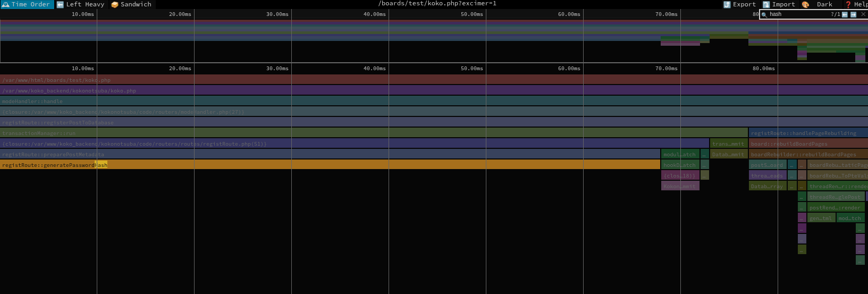Go to next search result arrow
This screenshot has height=294, width=868.
pos(853,14)
